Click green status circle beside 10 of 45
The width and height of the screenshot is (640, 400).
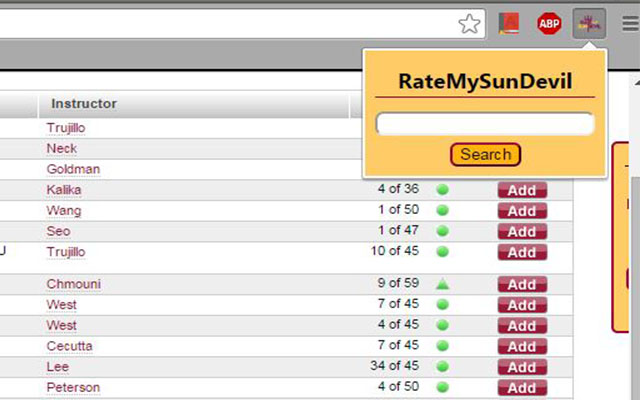click(442, 252)
